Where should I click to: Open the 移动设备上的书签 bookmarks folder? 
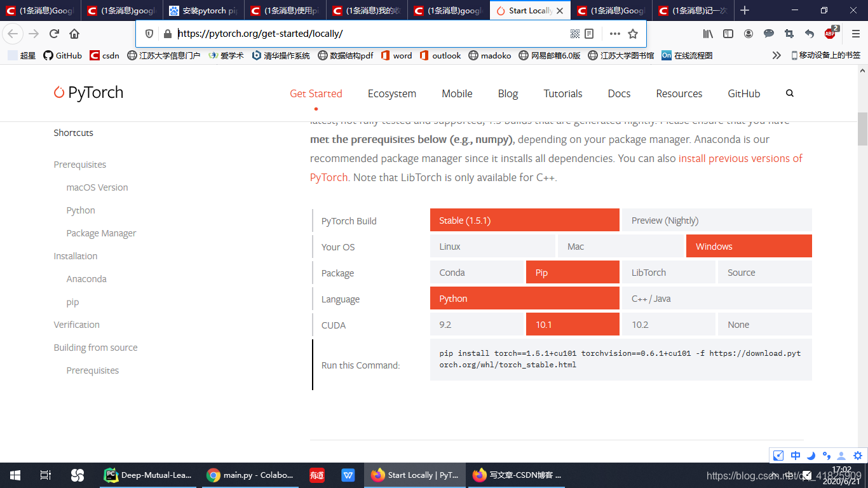point(825,55)
